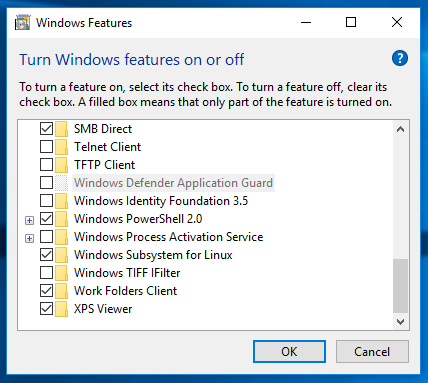This screenshot has width=428, height=383.
Task: Expand Windows Process Activation Service tree
Action: click(x=29, y=238)
